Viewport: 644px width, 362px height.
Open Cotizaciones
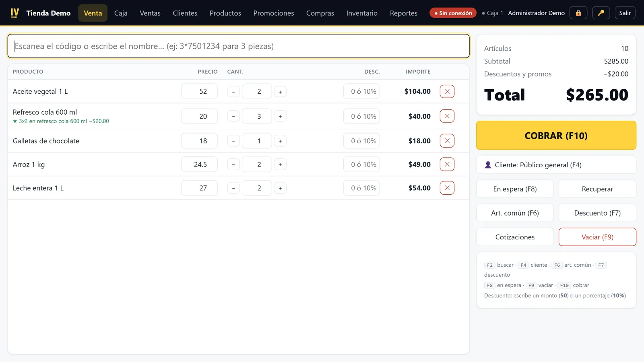click(x=515, y=237)
